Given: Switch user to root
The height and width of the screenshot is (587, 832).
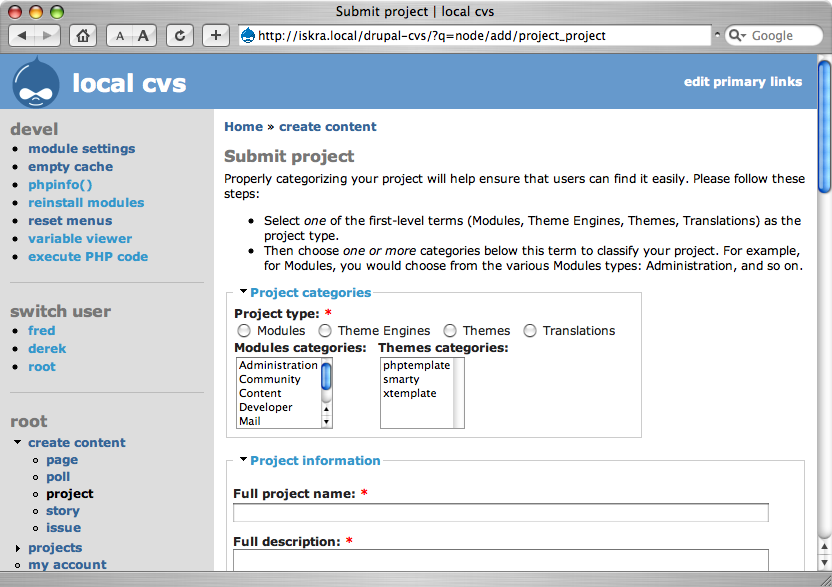Looking at the screenshot, I should 42,367.
